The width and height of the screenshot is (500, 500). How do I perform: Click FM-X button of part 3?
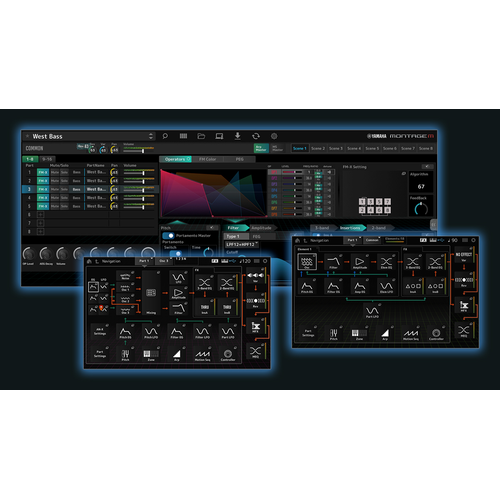click(x=43, y=189)
